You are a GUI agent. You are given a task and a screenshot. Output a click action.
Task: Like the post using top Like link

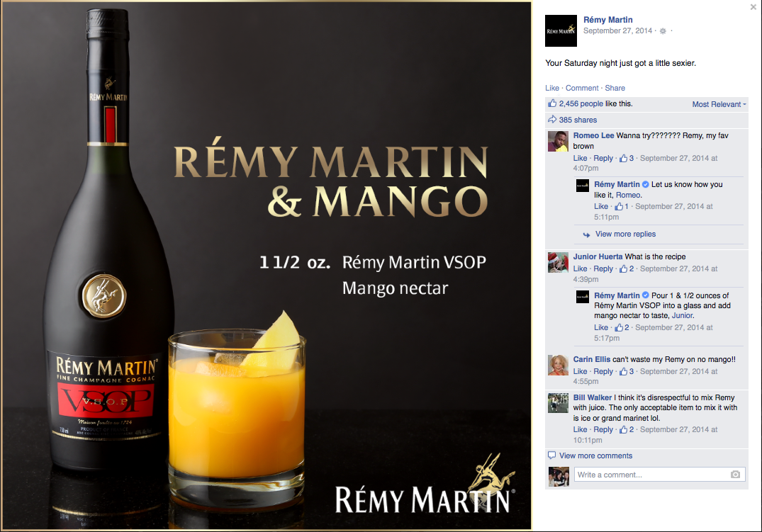[x=552, y=88]
